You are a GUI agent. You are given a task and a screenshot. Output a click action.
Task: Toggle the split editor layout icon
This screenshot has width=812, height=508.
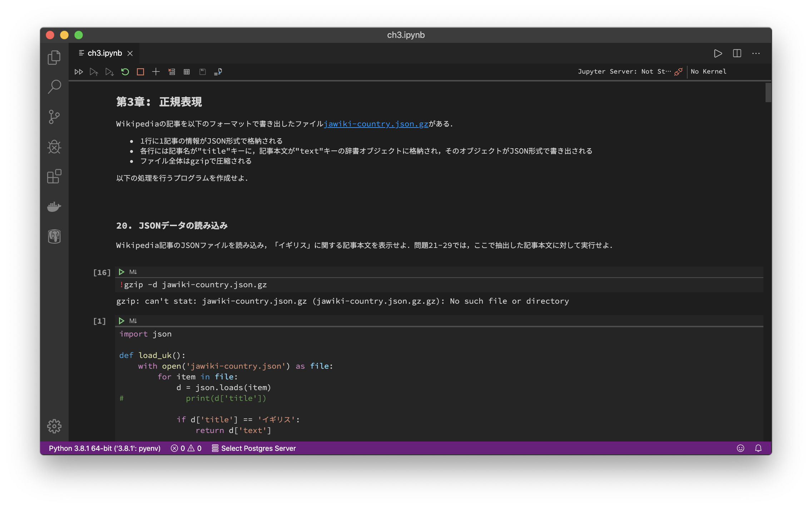click(737, 53)
